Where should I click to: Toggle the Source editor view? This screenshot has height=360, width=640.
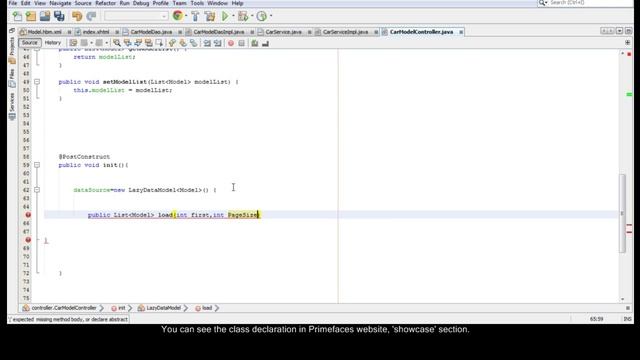click(x=29, y=42)
